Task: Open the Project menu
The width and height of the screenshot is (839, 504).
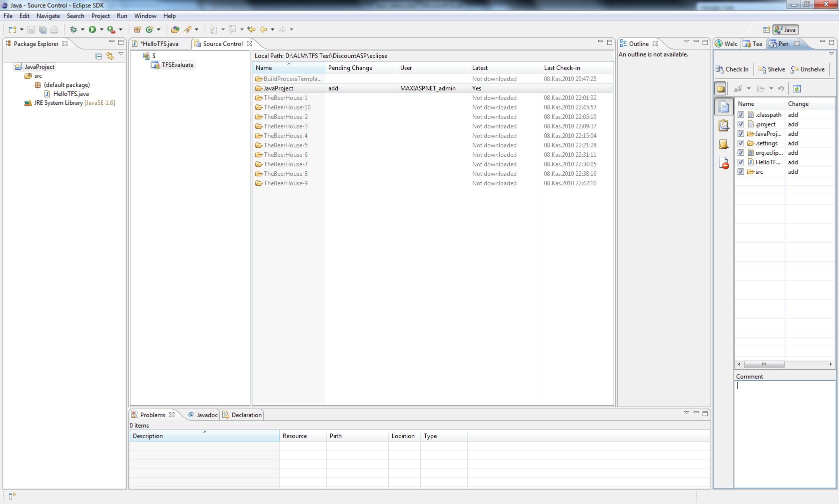Action: point(100,16)
